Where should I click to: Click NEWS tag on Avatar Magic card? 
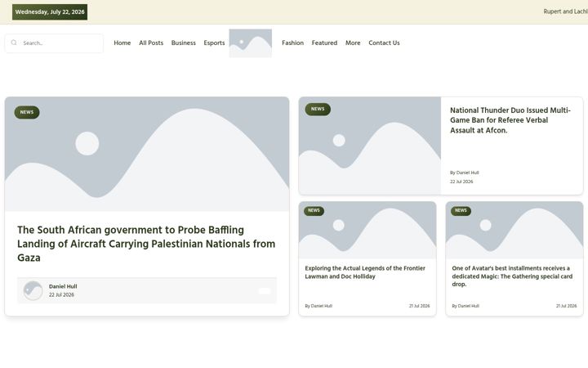(461, 211)
